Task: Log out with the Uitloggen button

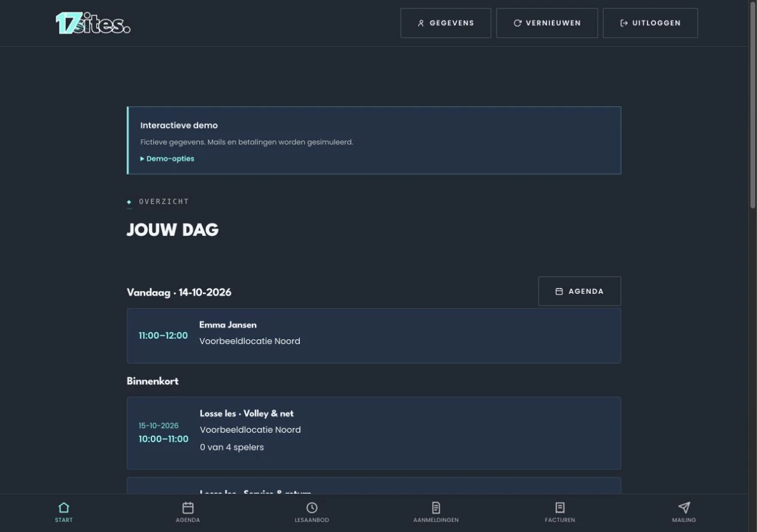Action: point(650,23)
